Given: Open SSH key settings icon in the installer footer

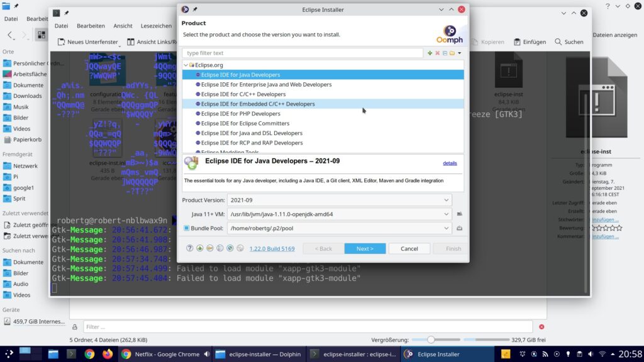Looking at the screenshot, I should point(210,248).
